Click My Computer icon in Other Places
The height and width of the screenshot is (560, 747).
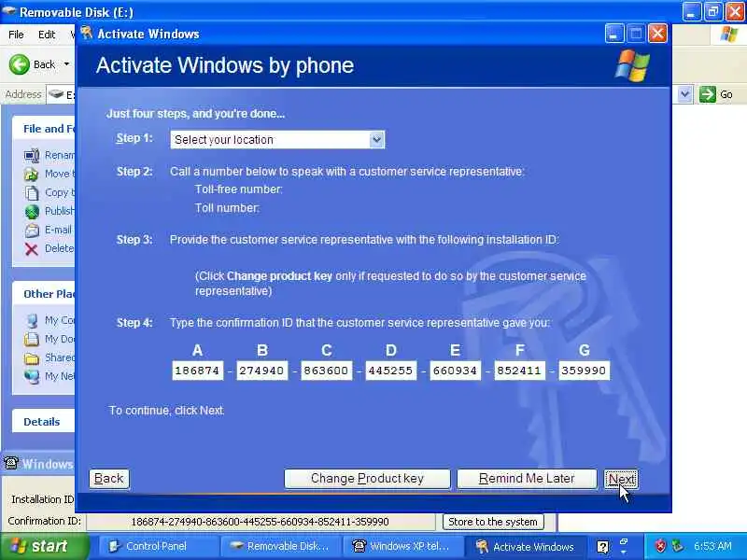32,320
